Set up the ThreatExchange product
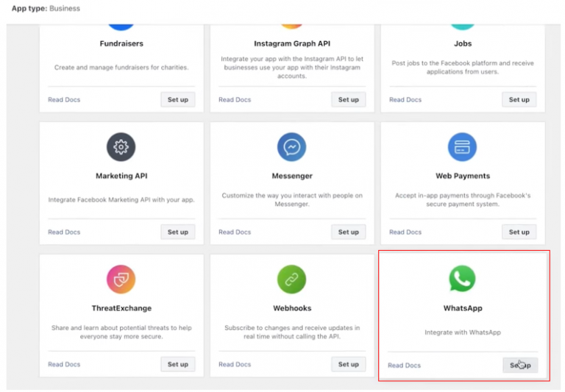The height and width of the screenshot is (392, 565). point(178,364)
